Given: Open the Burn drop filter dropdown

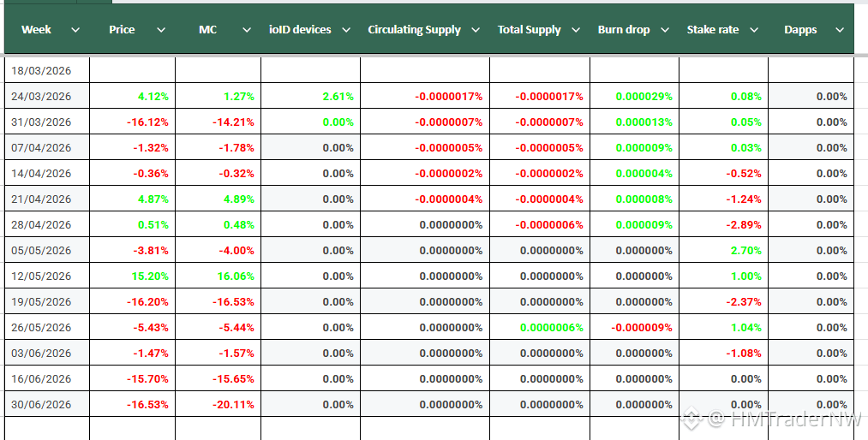Looking at the screenshot, I should [665, 30].
